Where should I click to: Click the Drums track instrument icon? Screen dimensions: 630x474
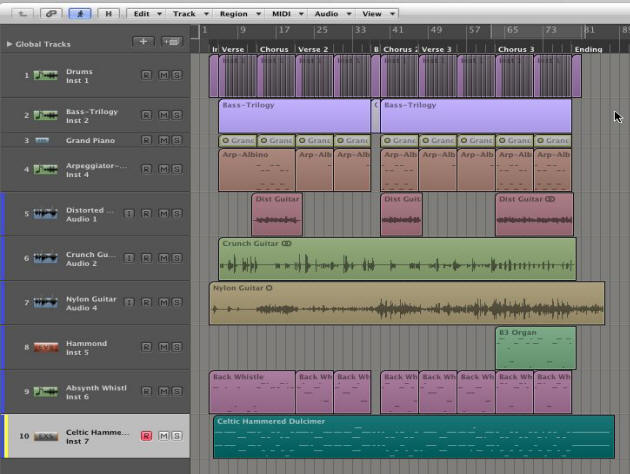45,76
